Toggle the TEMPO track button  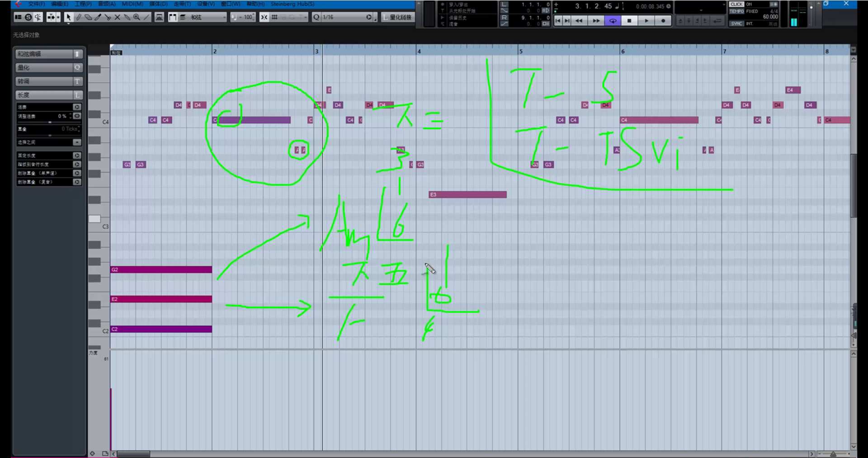coord(736,11)
